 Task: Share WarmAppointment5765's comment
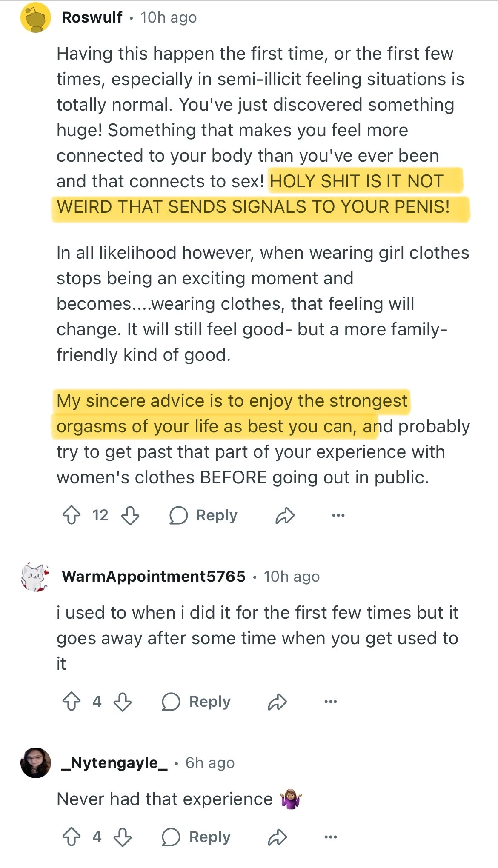278,702
